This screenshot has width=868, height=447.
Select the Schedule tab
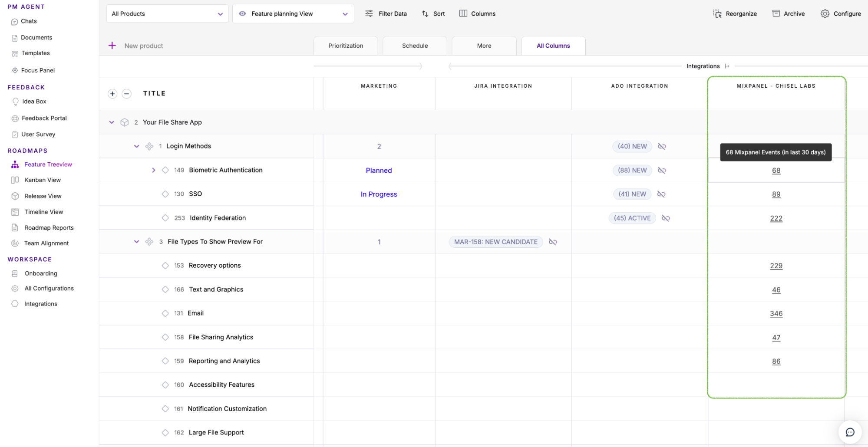415,46
